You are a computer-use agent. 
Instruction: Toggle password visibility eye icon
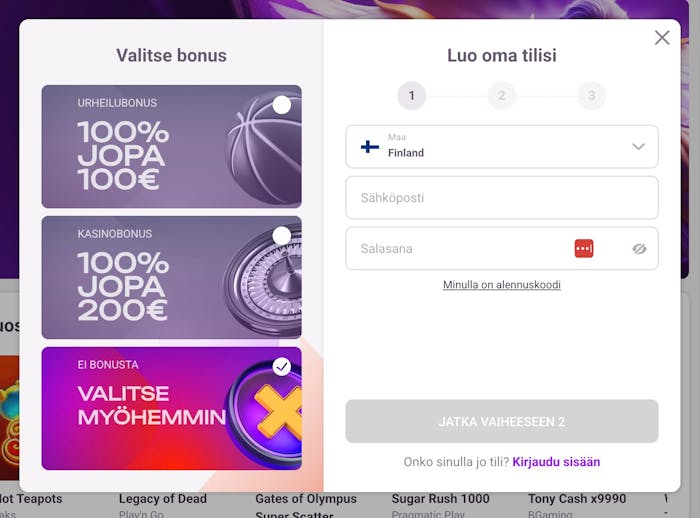click(639, 249)
